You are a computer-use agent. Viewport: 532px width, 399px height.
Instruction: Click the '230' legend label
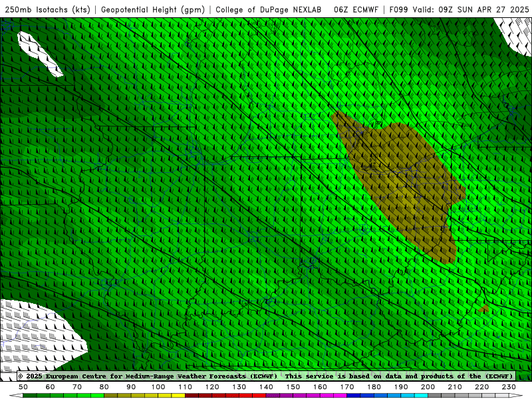(509, 387)
